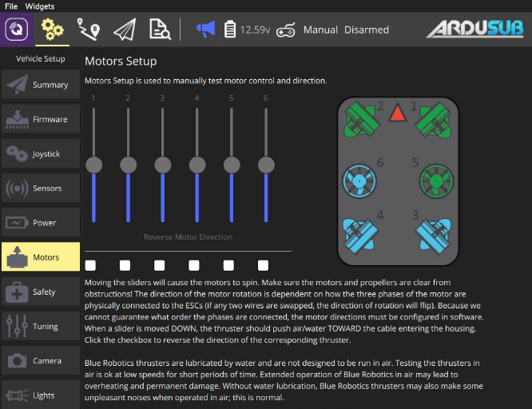The height and width of the screenshot is (409, 532).
Task: Click the Disarmed arming status
Action: (x=367, y=30)
